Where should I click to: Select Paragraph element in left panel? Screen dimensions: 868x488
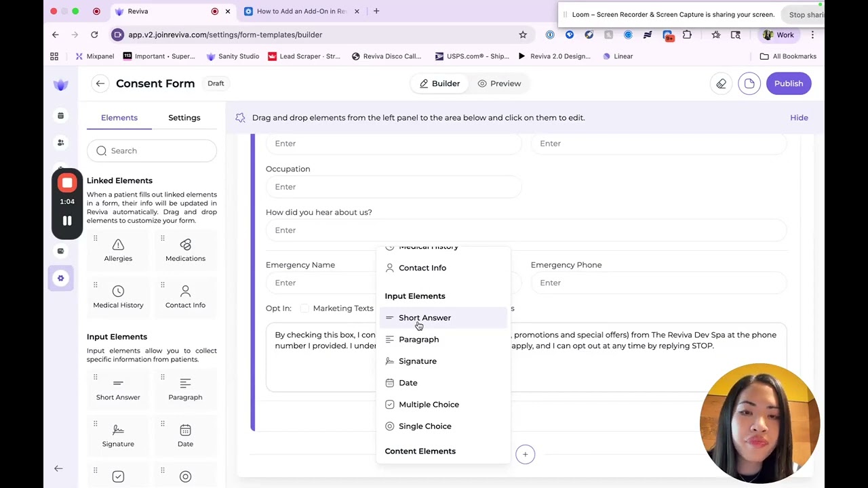point(185,389)
